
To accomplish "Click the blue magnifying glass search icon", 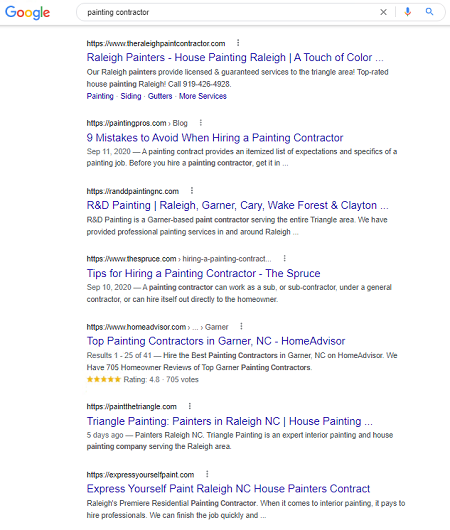I will pos(429,12).
